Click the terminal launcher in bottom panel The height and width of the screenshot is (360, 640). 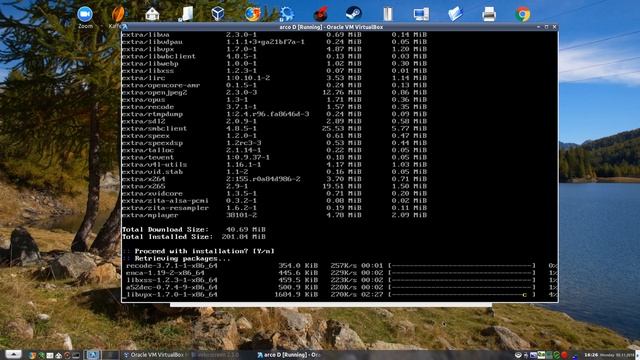pyautogui.click(x=76, y=356)
